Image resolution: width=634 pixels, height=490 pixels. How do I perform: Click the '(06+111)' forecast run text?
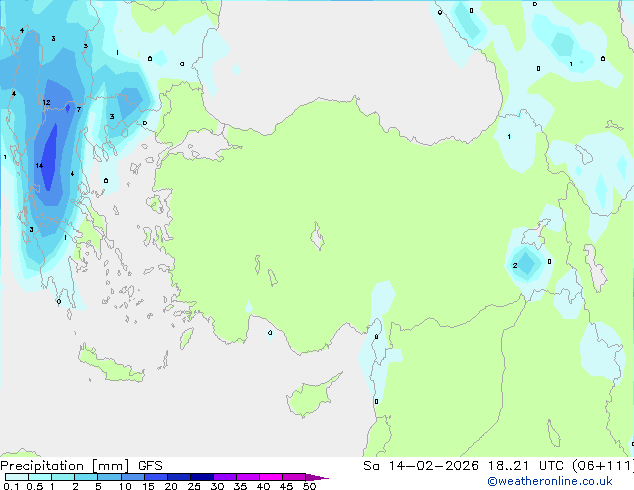point(603,466)
